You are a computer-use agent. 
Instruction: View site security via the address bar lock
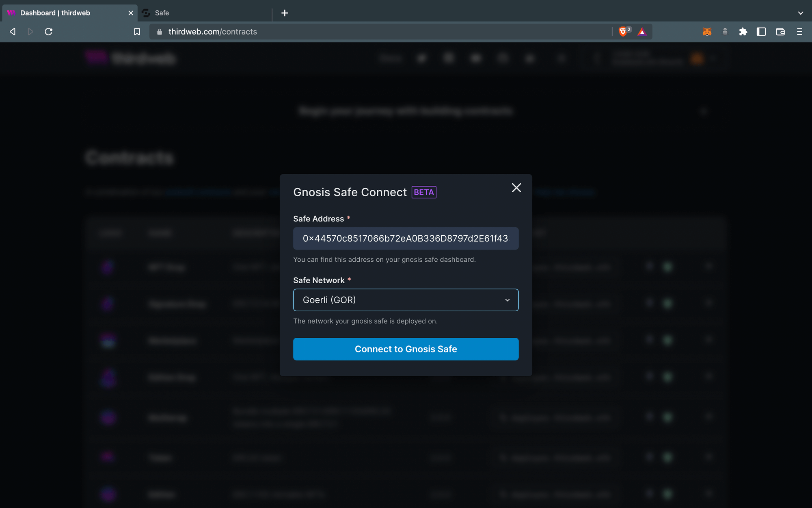pyautogui.click(x=159, y=32)
